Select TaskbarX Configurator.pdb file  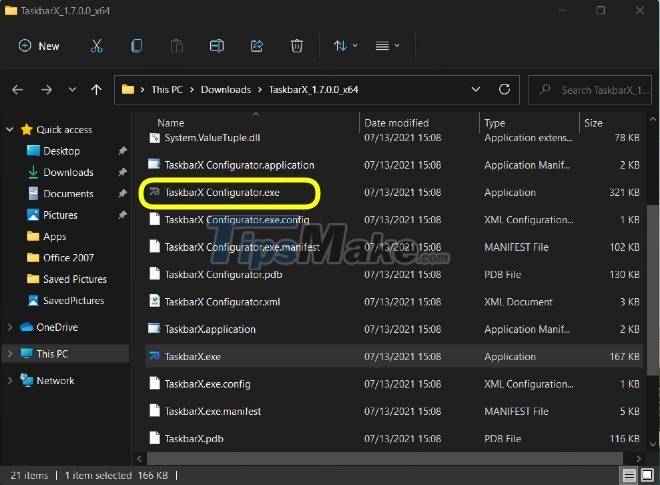(223, 274)
